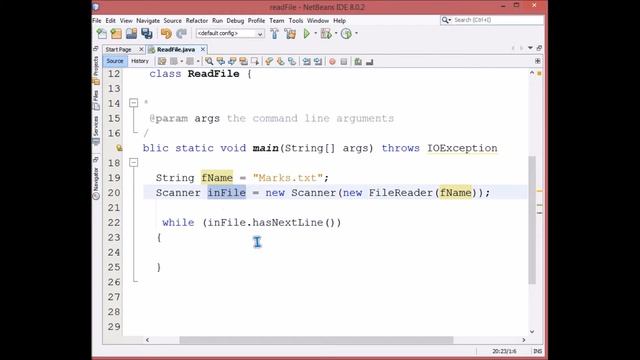
Task: Click the Stop Macro Recording icon
Action: coord(344,62)
